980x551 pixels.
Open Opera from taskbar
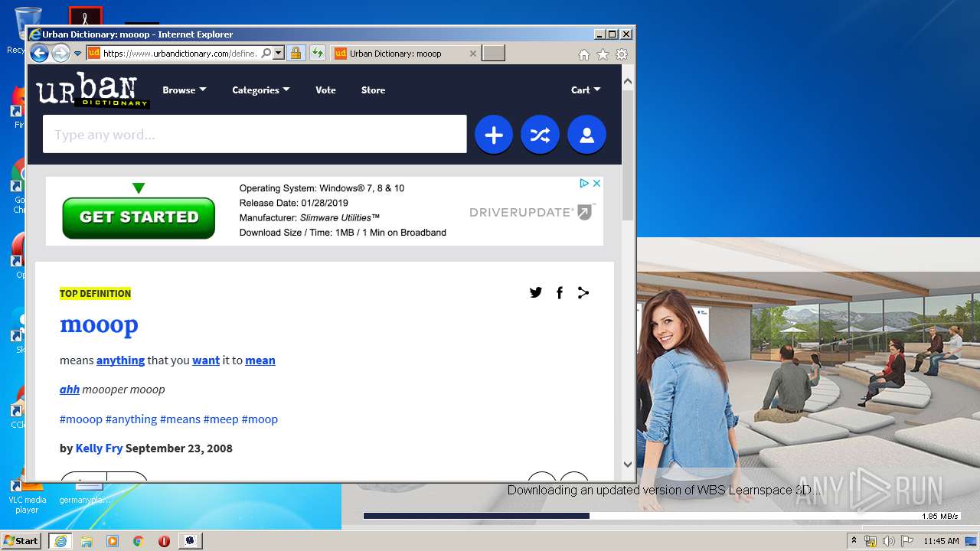pyautogui.click(x=164, y=541)
